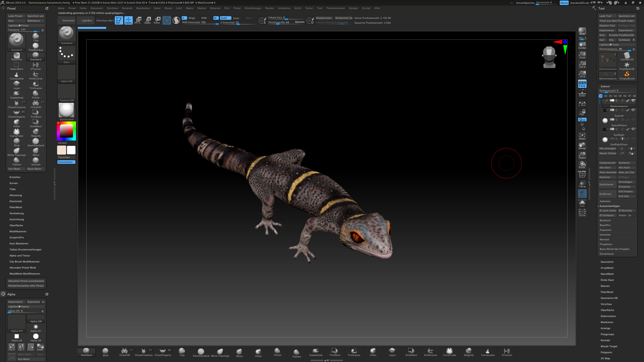This screenshot has width=644, height=362.
Task: Click the Anpas. frame mesh icon
Action: pyautogui.click(x=582, y=136)
